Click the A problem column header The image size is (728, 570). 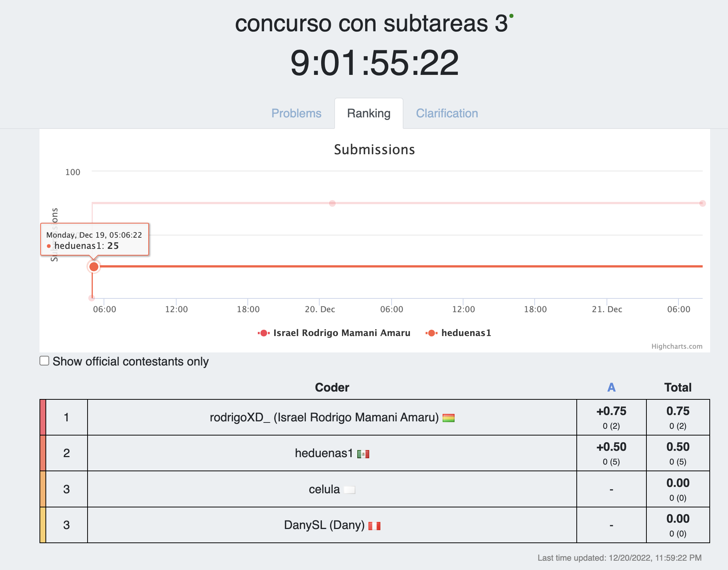[611, 387]
